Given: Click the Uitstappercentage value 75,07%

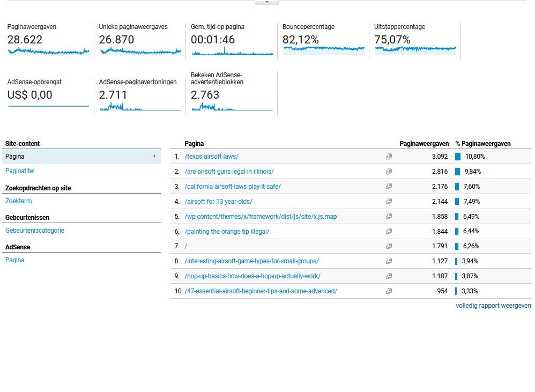Looking at the screenshot, I should [x=392, y=40].
